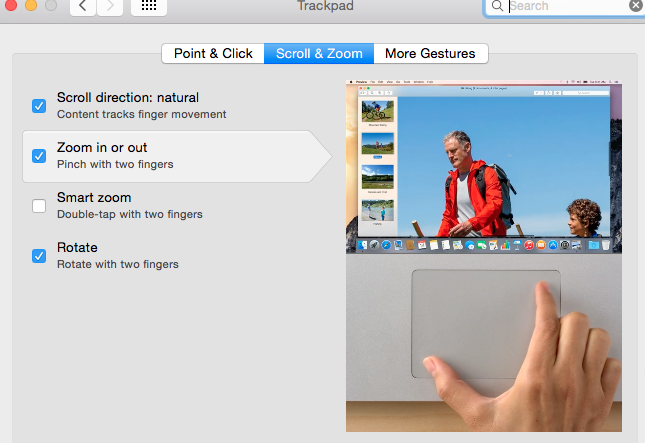Select the 'Smart zoom' label
Image resolution: width=645 pixels, height=443 pixels.
94,197
